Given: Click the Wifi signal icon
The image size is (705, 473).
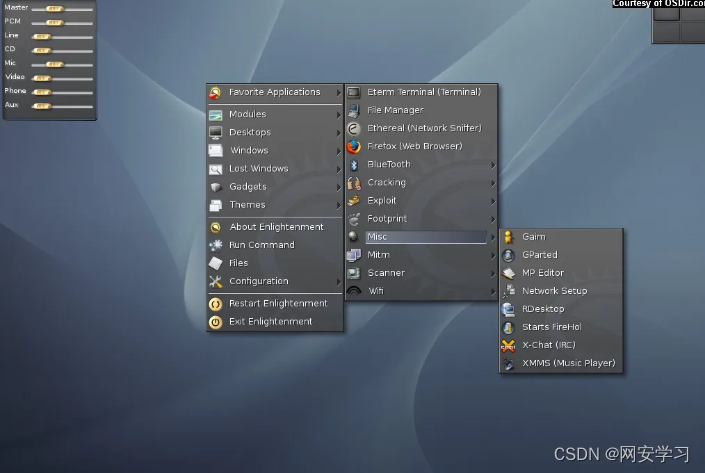Looking at the screenshot, I should [x=354, y=291].
